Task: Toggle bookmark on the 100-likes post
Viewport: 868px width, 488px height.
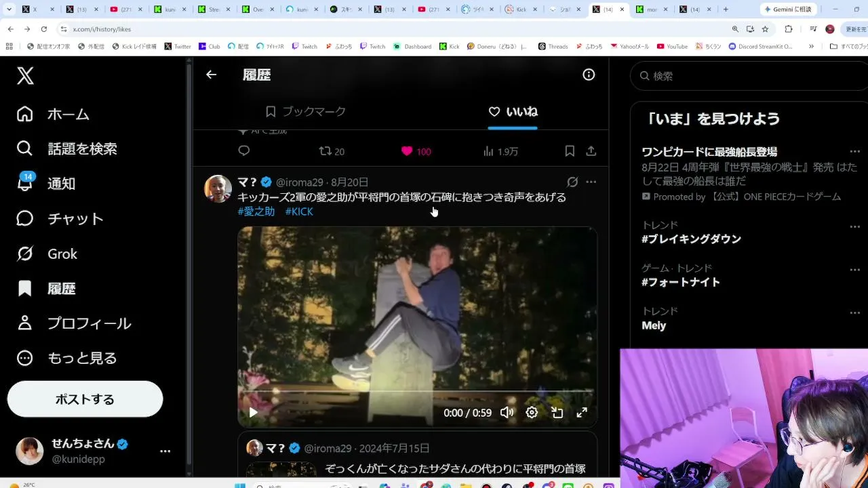Action: [570, 151]
